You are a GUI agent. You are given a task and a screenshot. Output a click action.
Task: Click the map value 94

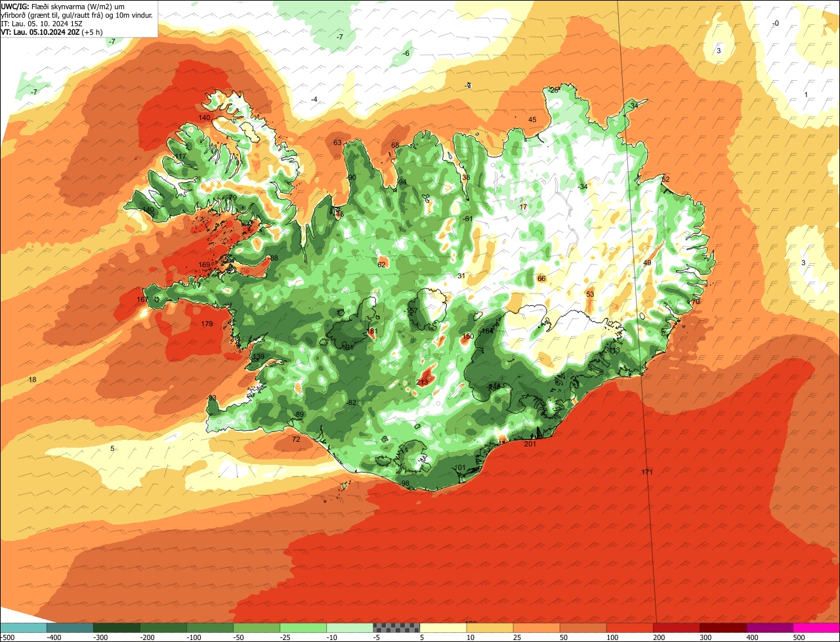tap(402, 182)
